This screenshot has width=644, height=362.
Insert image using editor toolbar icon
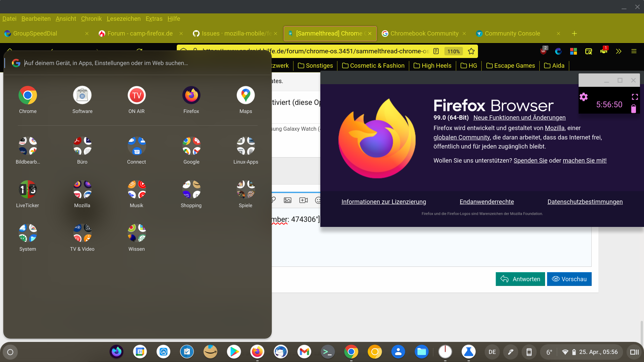point(287,200)
